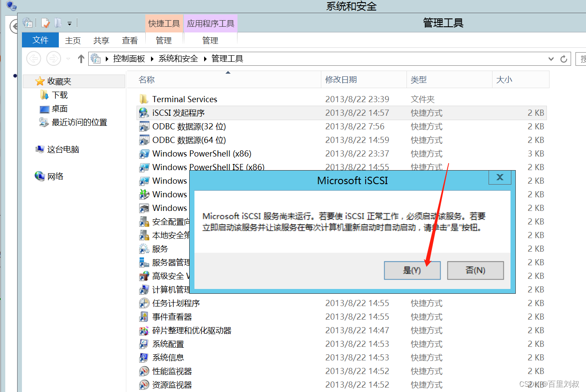Select the 事件查看器 shortcut icon
This screenshot has width=586, height=392.
coord(144,317)
